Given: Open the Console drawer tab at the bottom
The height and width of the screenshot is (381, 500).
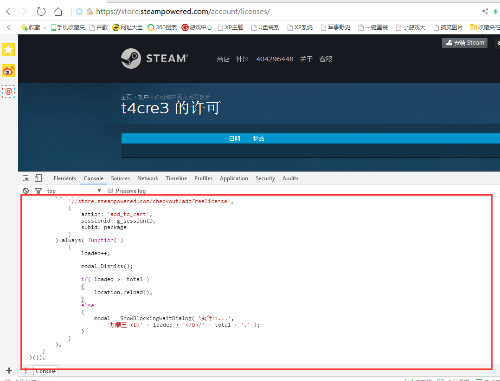Looking at the screenshot, I should pyautogui.click(x=46, y=371).
